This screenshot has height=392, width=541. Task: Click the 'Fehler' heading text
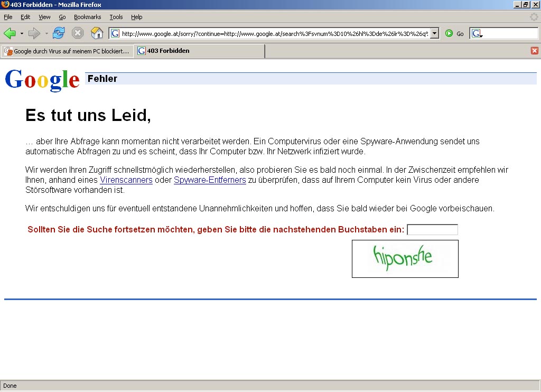click(102, 79)
